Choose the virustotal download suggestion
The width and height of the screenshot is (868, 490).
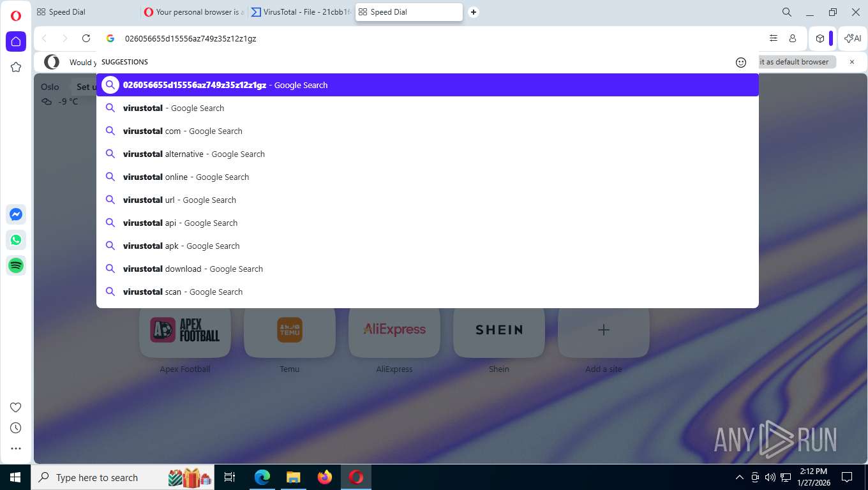(x=428, y=269)
